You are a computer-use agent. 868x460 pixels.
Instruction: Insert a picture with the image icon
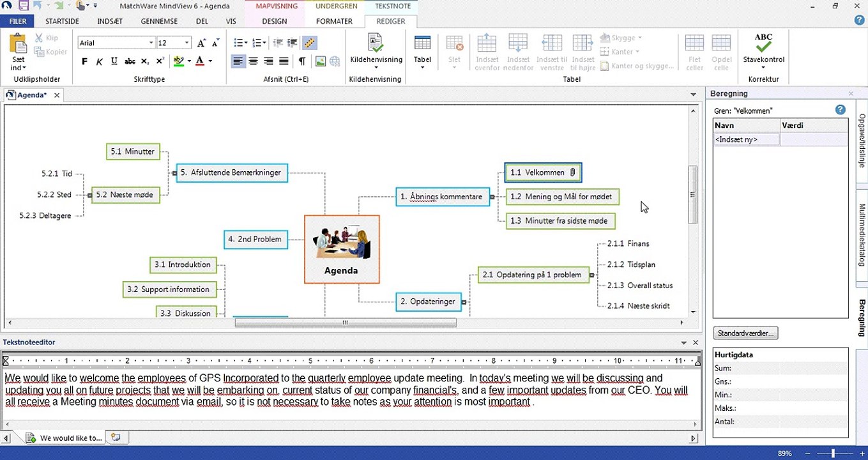coord(320,61)
